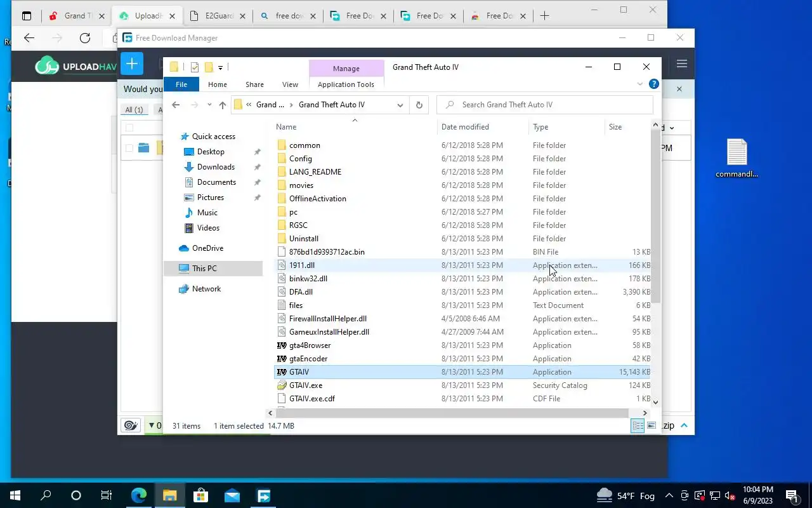812x508 pixels.
Task: Select Network in navigation pane
Action: (x=206, y=289)
